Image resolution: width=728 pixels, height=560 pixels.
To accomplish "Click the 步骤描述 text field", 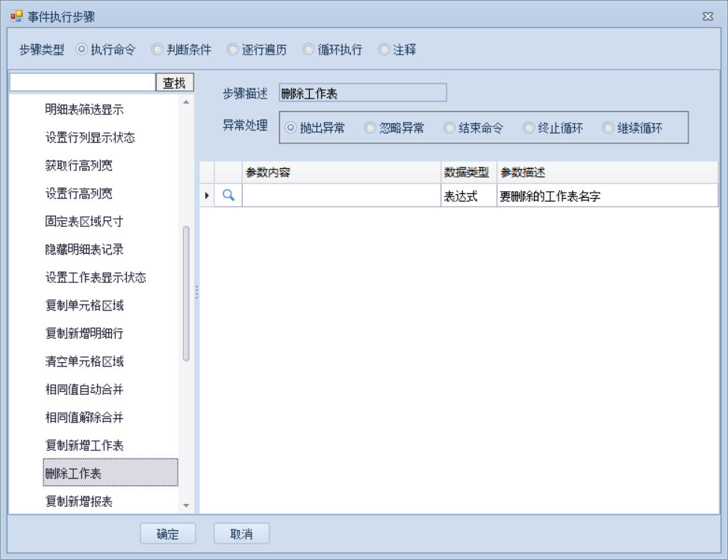I will click(362, 93).
